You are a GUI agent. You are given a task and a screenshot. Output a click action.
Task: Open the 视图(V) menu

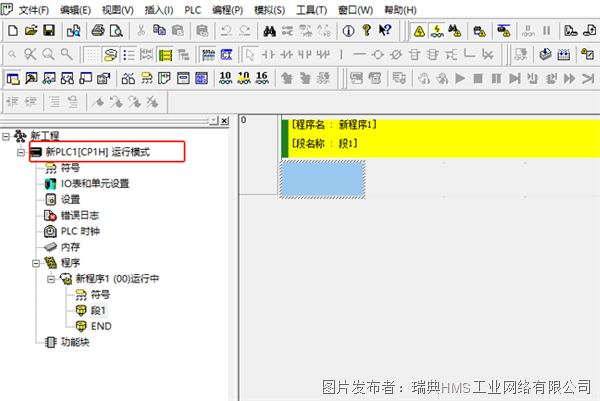(117, 10)
